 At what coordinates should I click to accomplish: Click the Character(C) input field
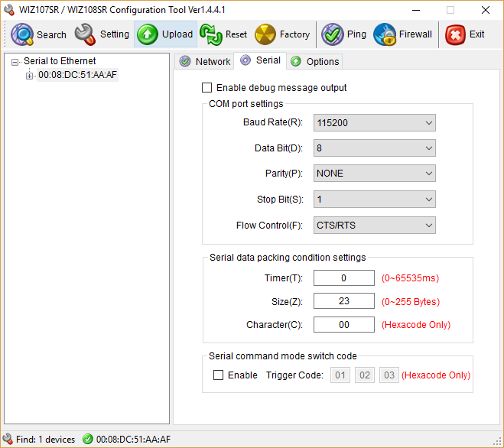pyautogui.click(x=344, y=324)
